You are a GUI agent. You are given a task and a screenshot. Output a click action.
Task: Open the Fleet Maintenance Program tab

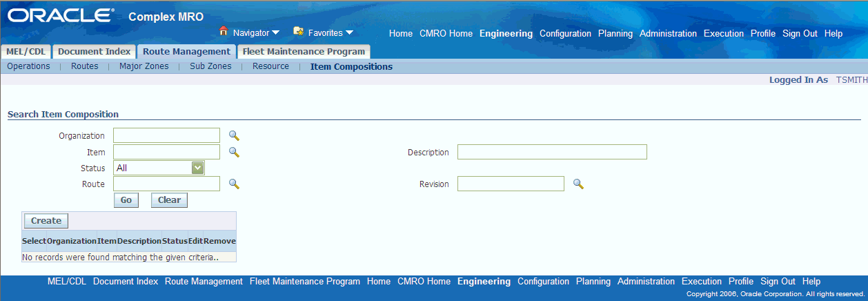pos(304,51)
